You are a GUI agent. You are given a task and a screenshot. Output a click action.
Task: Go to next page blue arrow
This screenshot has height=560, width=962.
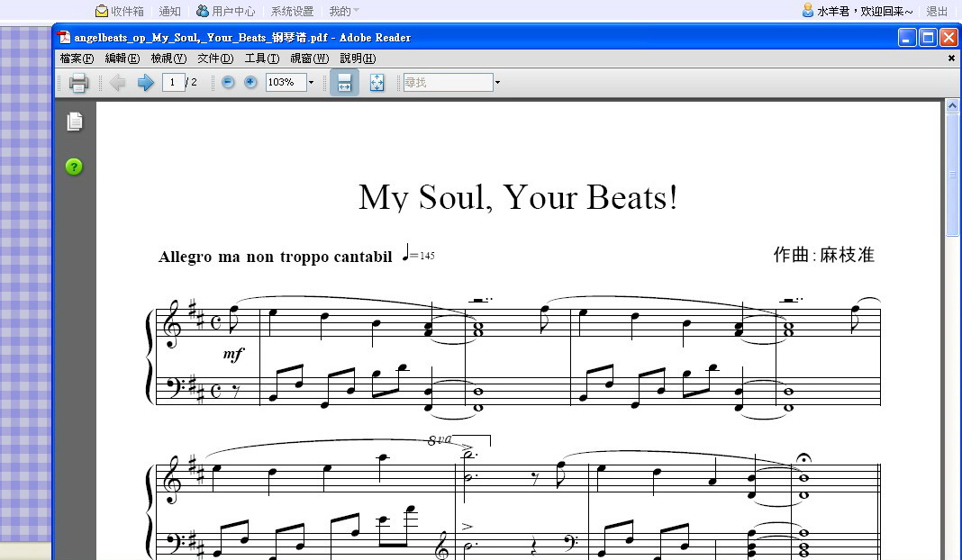pos(145,82)
